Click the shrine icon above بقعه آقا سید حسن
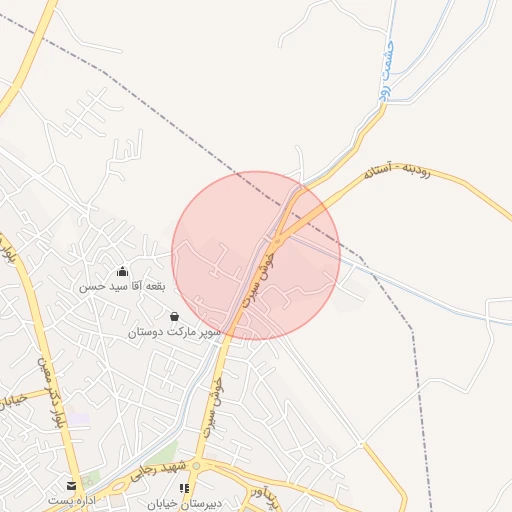 tap(122, 272)
